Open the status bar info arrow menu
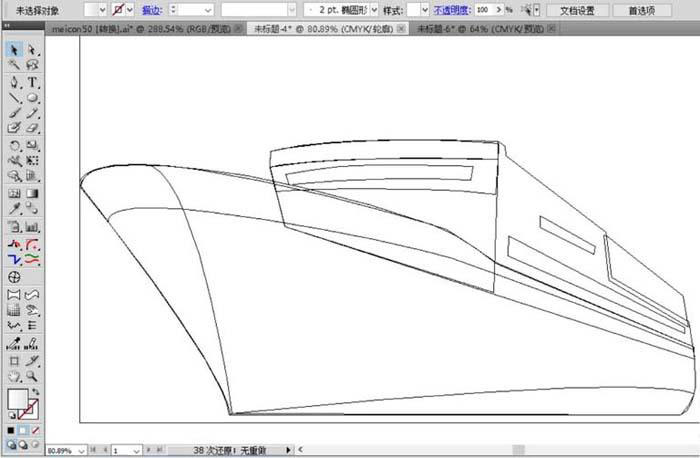The width and height of the screenshot is (700, 458). 288,450
